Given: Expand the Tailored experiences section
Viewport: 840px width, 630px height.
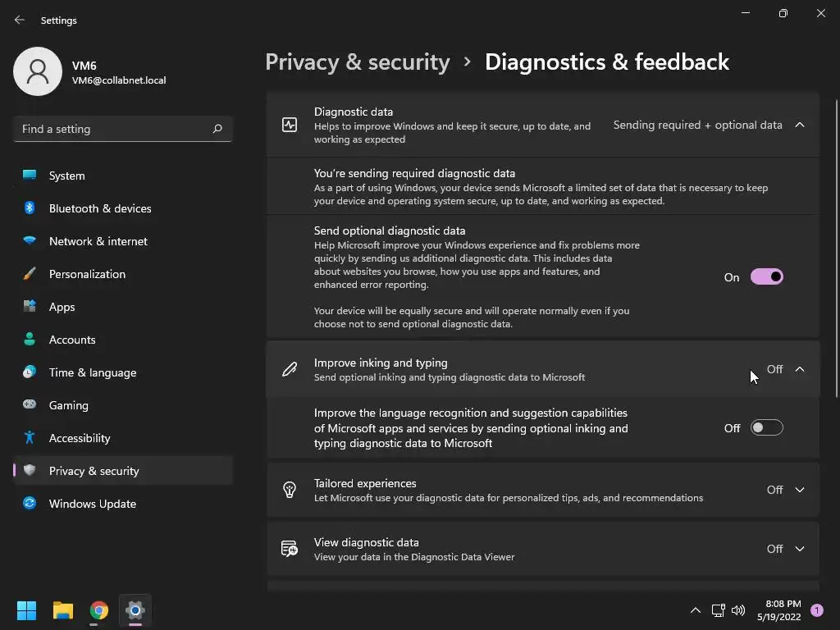Looking at the screenshot, I should point(800,490).
